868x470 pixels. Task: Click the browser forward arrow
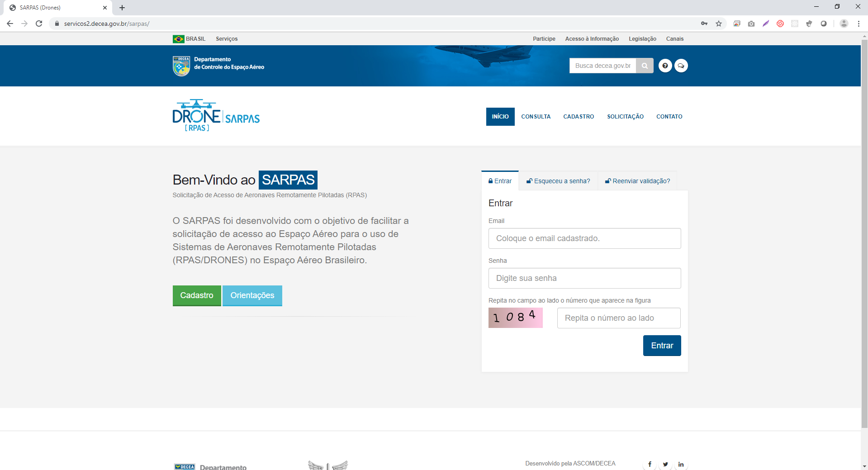click(x=24, y=24)
